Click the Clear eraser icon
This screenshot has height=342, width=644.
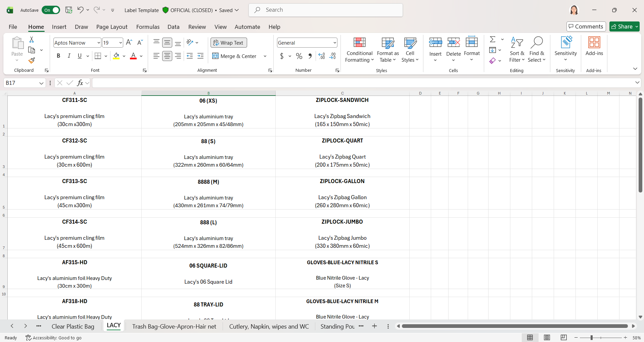[x=493, y=61]
